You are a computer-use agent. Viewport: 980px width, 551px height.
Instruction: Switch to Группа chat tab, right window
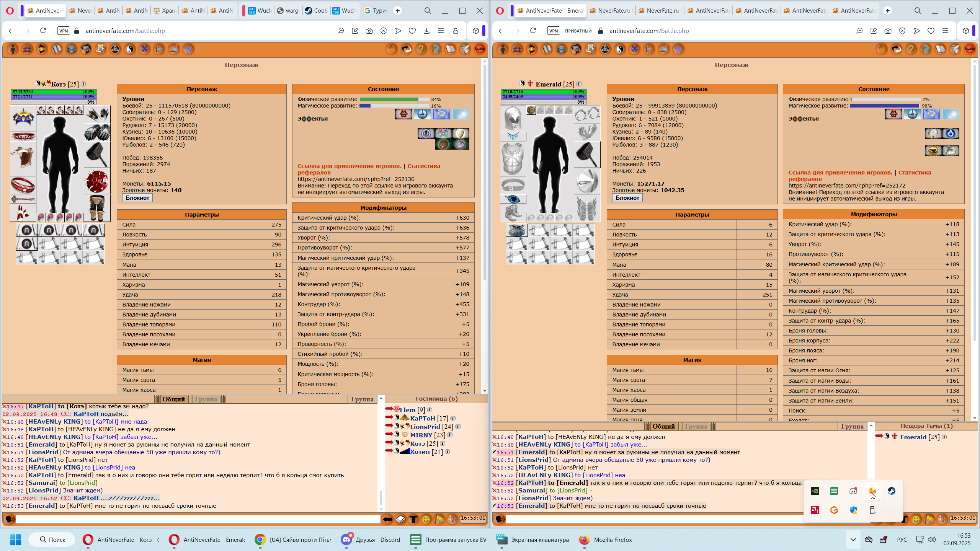[696, 426]
